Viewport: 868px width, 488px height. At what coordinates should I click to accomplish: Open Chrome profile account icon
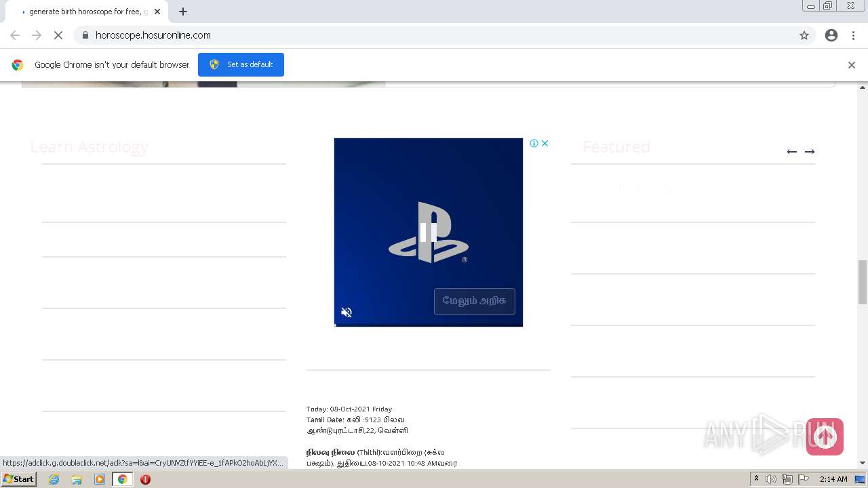[x=831, y=35]
